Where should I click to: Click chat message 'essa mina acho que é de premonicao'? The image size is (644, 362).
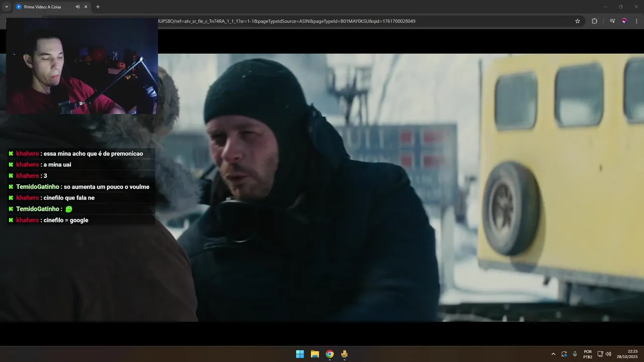(x=93, y=153)
